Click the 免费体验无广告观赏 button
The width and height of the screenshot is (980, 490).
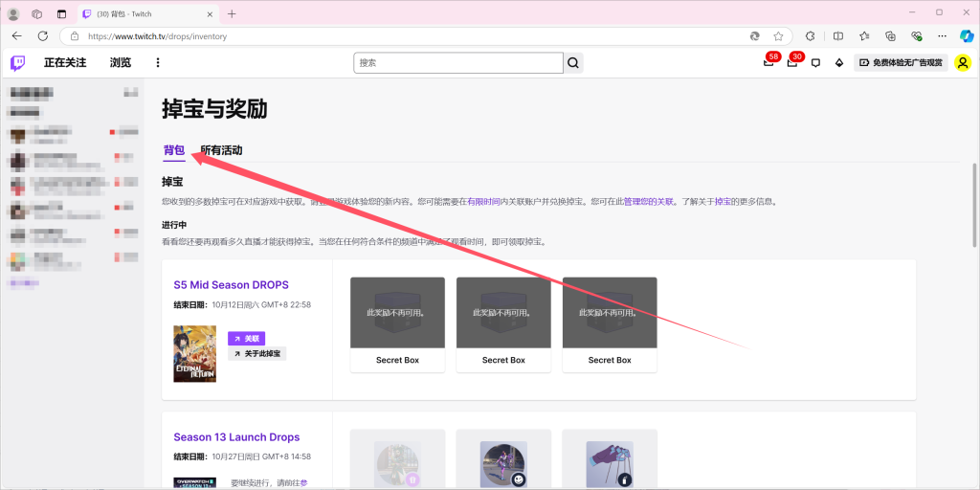[901, 62]
